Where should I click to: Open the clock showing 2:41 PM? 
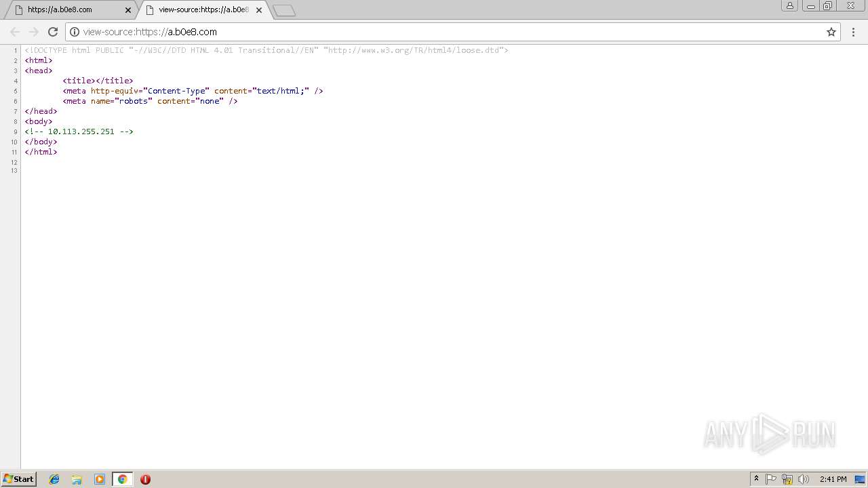click(x=833, y=479)
